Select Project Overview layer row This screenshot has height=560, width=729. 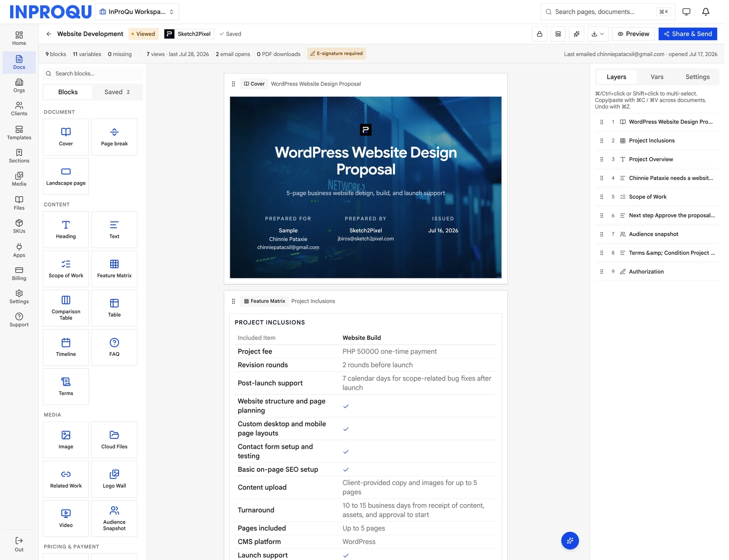(657, 159)
